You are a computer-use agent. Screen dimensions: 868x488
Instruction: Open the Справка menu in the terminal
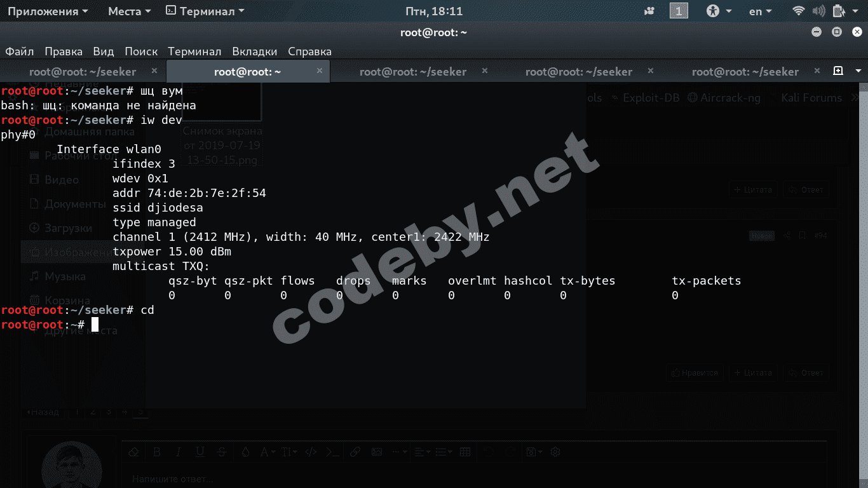(310, 51)
